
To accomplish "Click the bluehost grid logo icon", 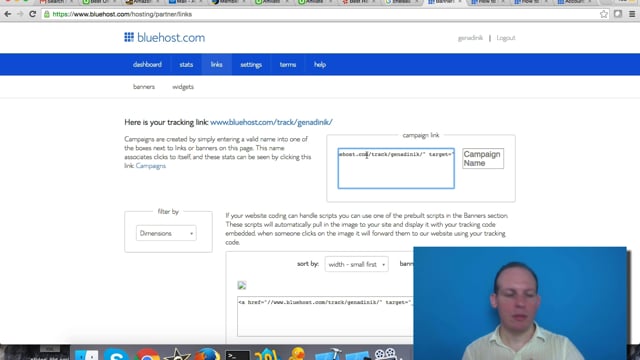I will click(129, 38).
